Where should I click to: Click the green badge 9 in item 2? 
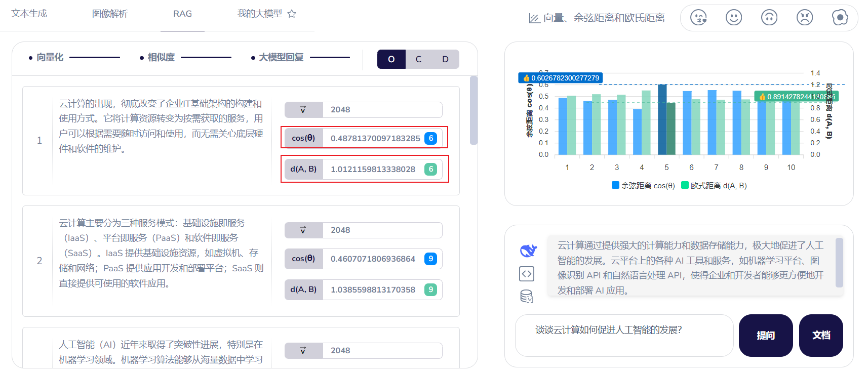click(x=430, y=289)
